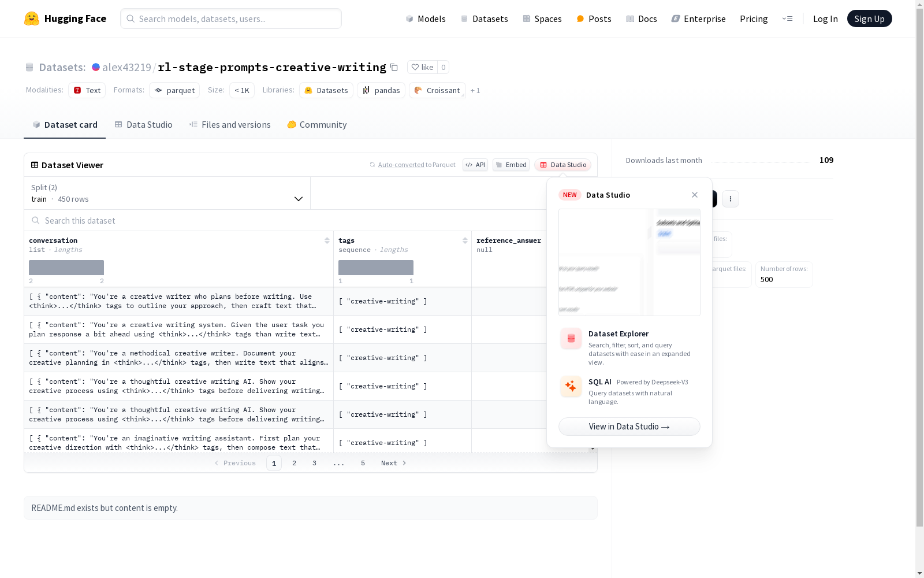Click the < 1K size tag
Image resolution: width=924 pixels, height=578 pixels.
242,90
